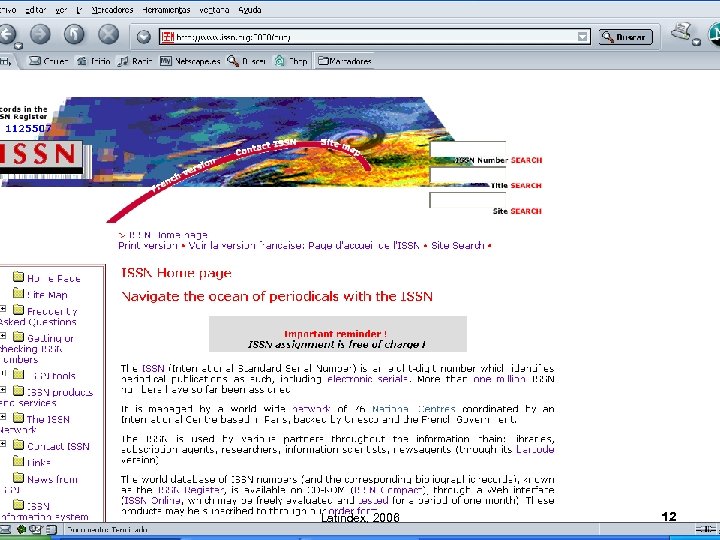
Task: Click SEARCH next to Title
Action: [526, 186]
